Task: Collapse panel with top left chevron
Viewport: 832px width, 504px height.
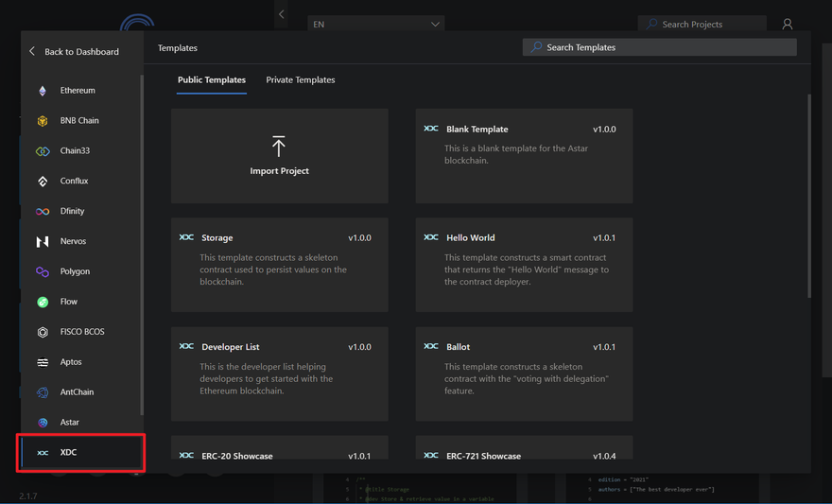Action: click(281, 14)
